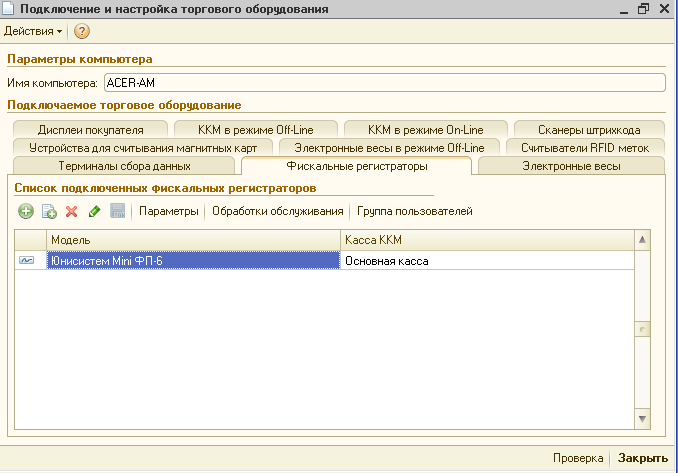Click the list scrollbar up arrow
Screen dimensions: 678x473
point(643,241)
